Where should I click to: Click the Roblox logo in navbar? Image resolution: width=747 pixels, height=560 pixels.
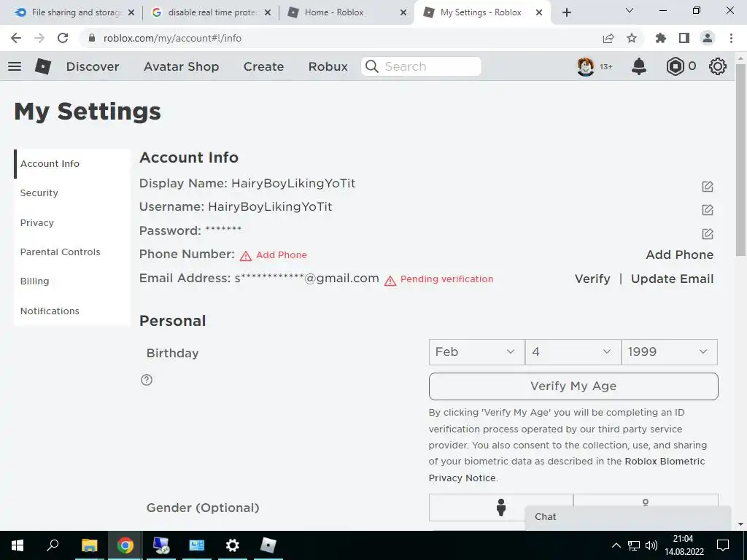pyautogui.click(x=43, y=66)
